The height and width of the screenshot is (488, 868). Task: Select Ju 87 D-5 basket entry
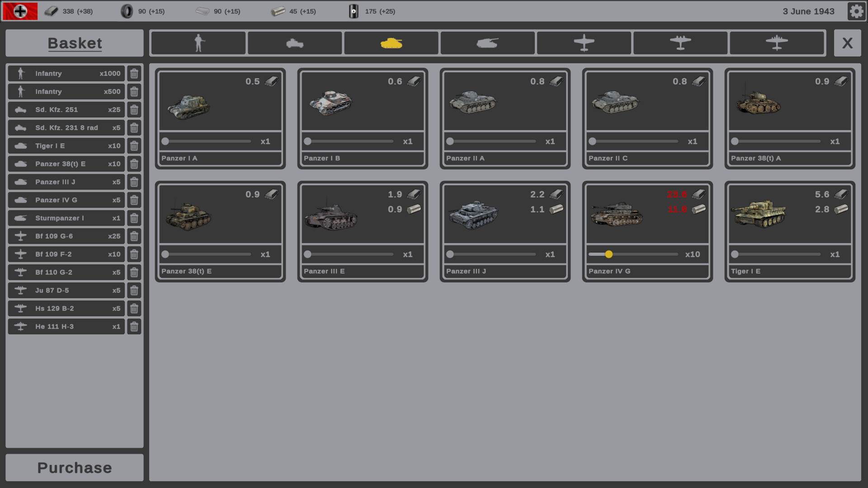coord(66,291)
